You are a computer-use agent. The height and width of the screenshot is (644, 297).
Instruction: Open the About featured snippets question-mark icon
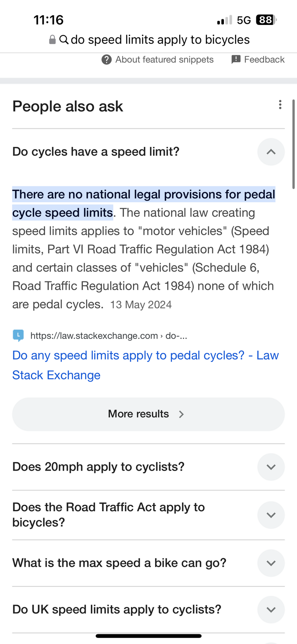(107, 60)
